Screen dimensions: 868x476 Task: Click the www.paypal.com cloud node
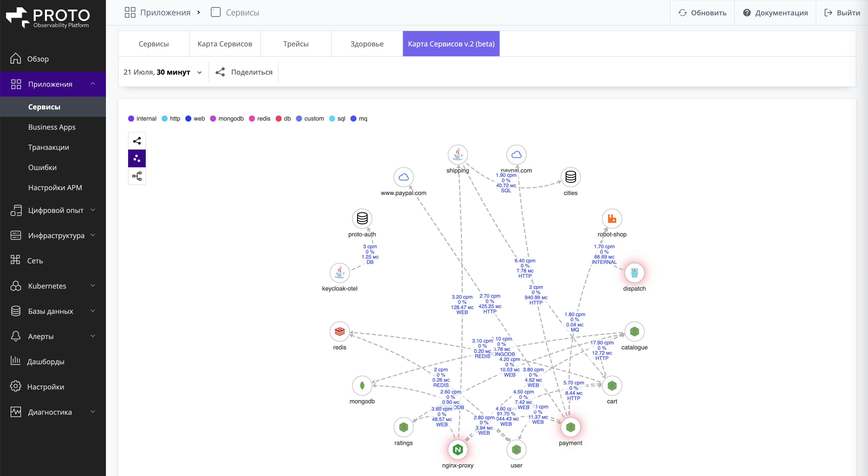403,177
